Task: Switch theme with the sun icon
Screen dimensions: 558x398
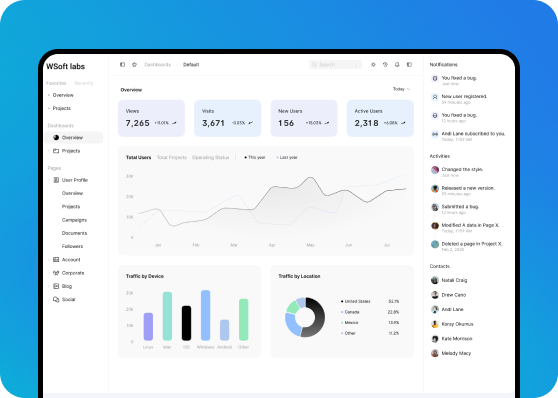Action: pos(373,64)
